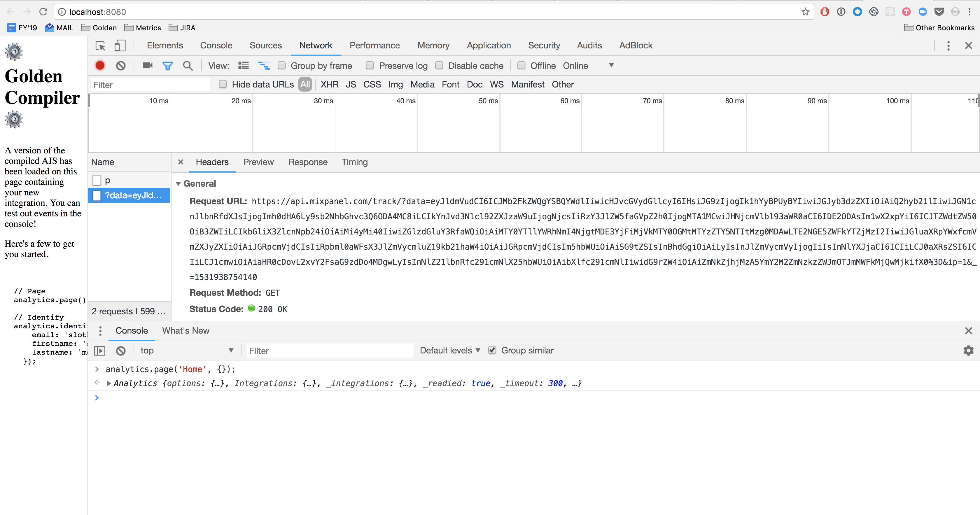Enable Preserve log checkbox
The height and width of the screenshot is (515, 980).
point(370,65)
